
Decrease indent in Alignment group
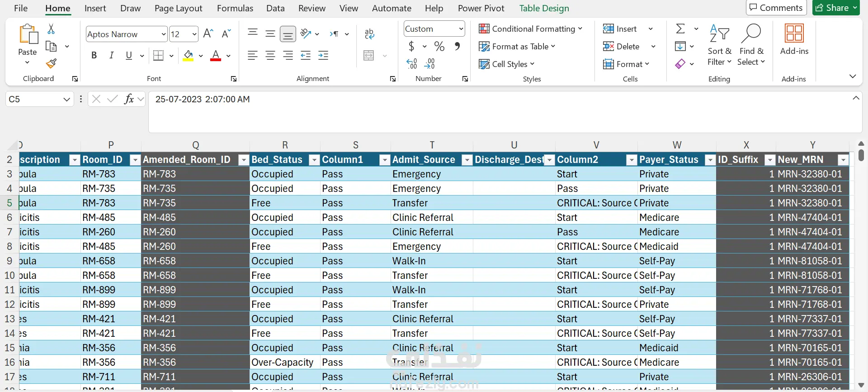pos(306,55)
